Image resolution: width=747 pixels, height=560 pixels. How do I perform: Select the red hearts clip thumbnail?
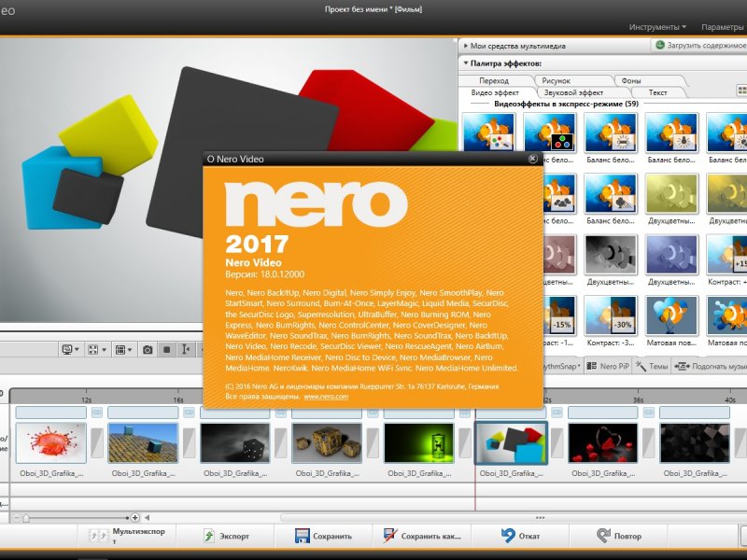602,442
